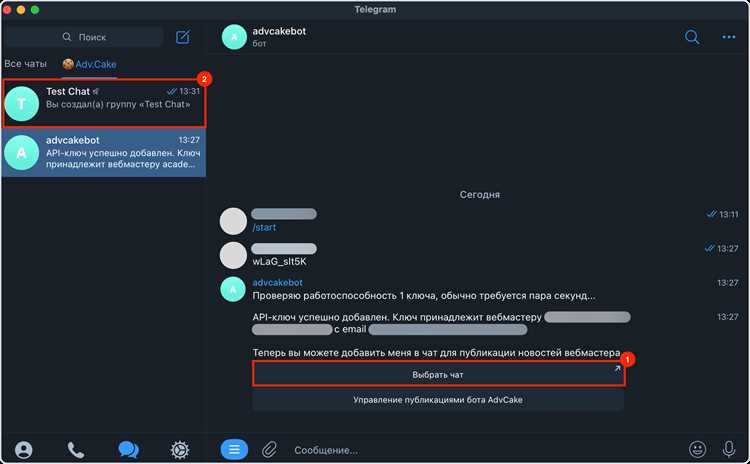750x464 pixels.
Task: Click the macOS green maximize button
Action: pos(35,10)
